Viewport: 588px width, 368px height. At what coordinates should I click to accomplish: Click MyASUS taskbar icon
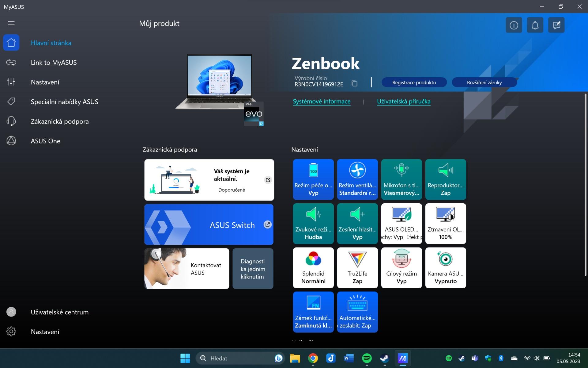[402, 358]
